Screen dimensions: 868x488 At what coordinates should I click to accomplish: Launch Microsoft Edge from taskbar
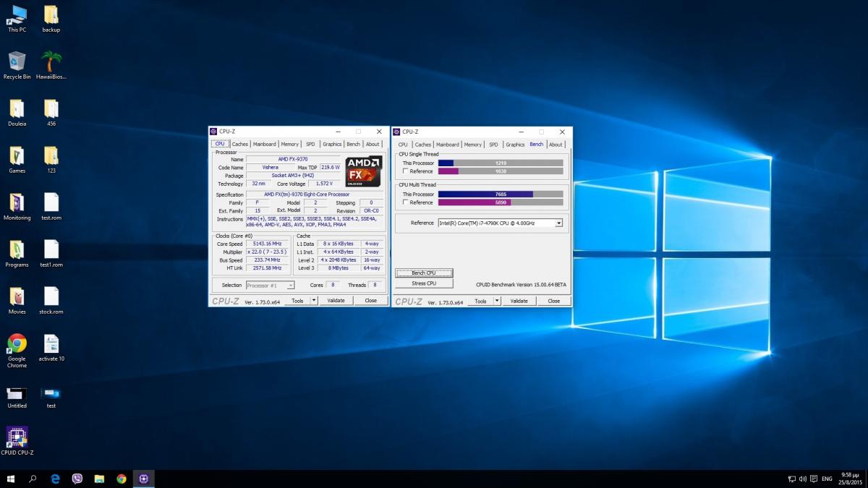[55, 479]
